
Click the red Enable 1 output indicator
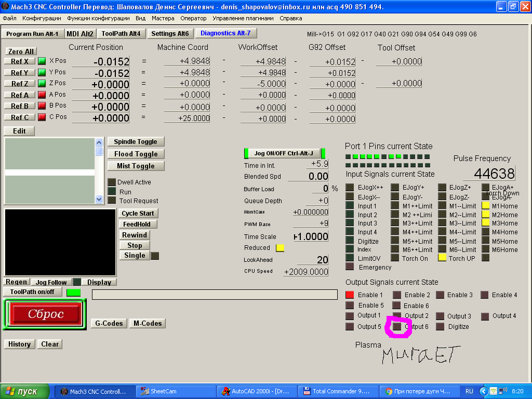350,295
